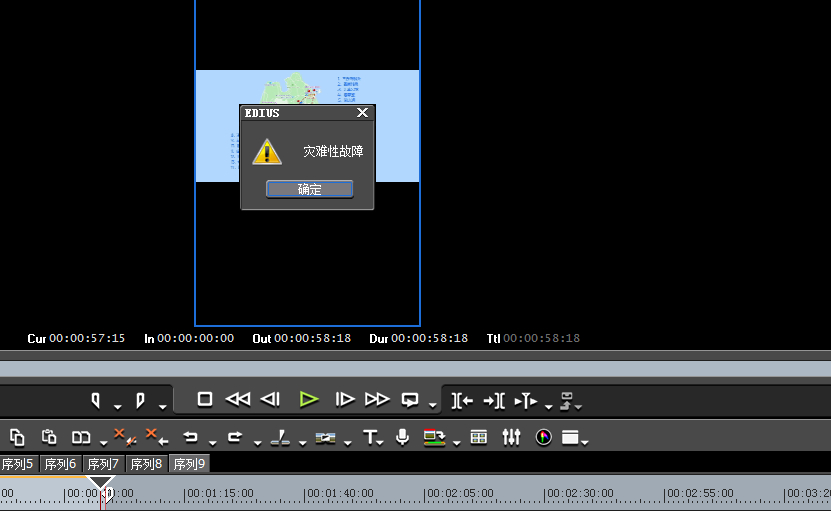This screenshot has width=831, height=511.
Task: Open the loop playback dropdown arrow
Action: 432,406
